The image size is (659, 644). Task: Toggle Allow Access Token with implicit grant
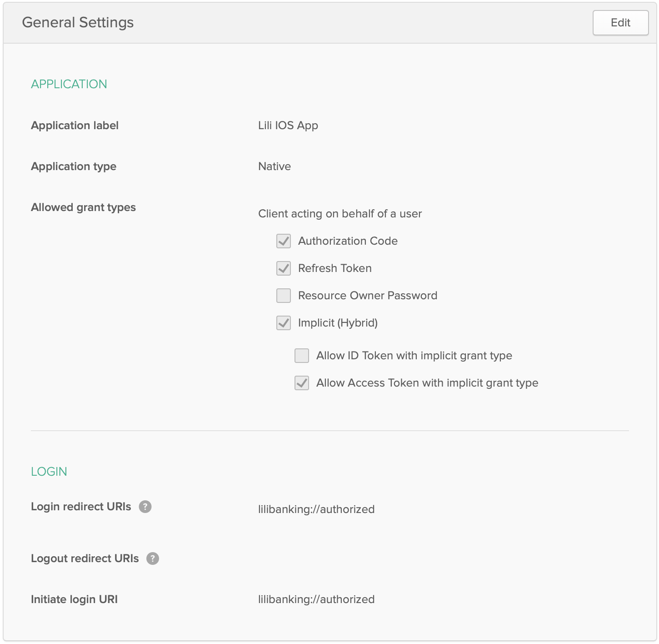pos(302,383)
